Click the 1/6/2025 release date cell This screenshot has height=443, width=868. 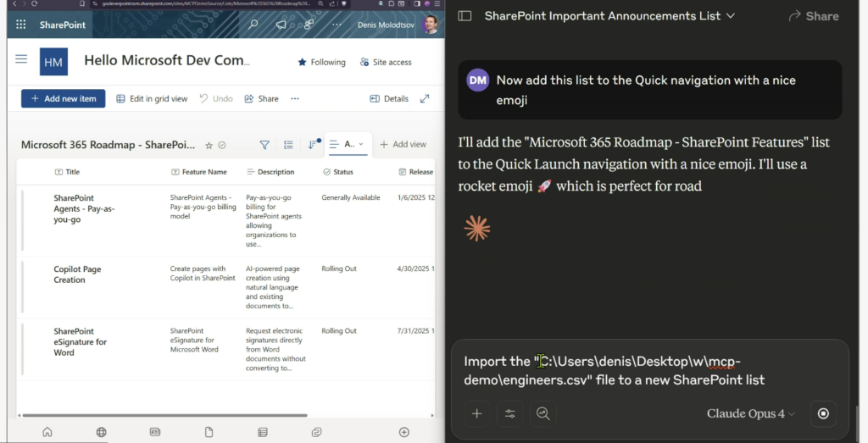[415, 197]
